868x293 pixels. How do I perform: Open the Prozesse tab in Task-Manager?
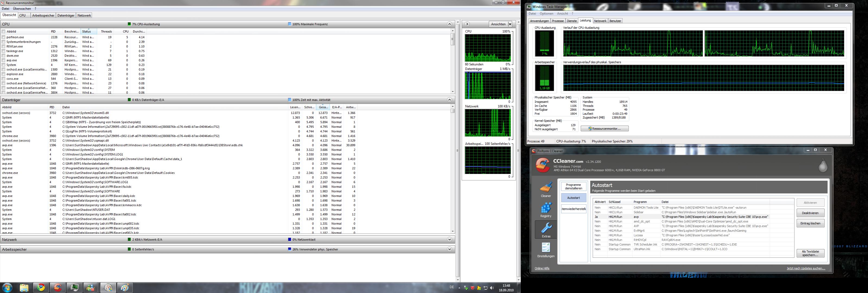[x=557, y=21]
